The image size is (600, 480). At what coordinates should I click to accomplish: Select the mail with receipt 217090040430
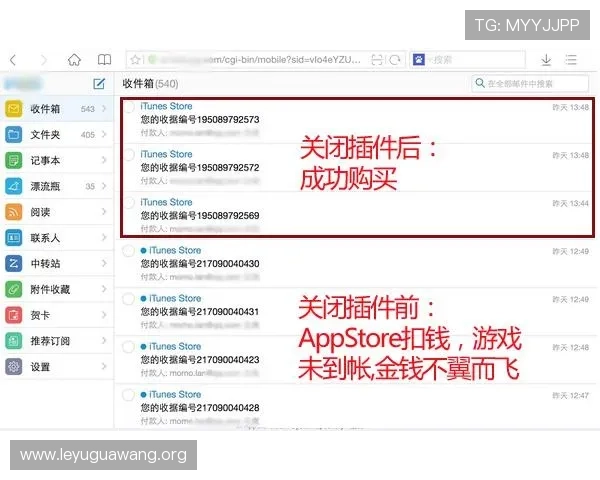click(128, 251)
